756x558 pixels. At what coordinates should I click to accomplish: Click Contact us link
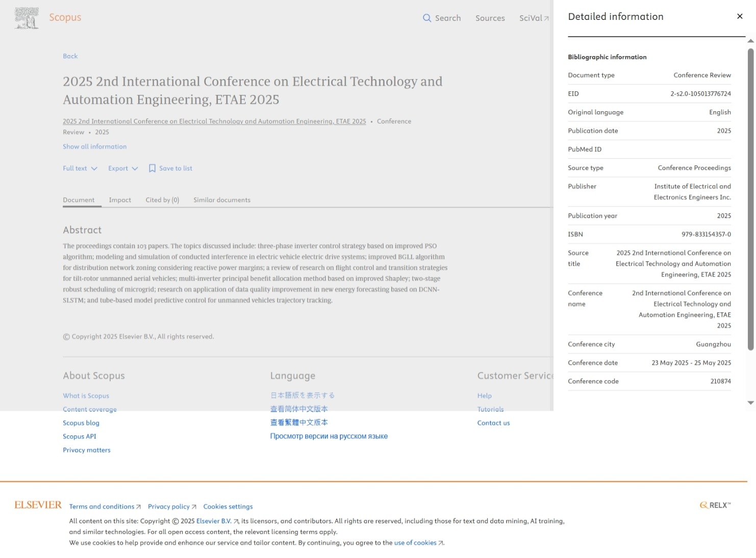click(x=494, y=423)
